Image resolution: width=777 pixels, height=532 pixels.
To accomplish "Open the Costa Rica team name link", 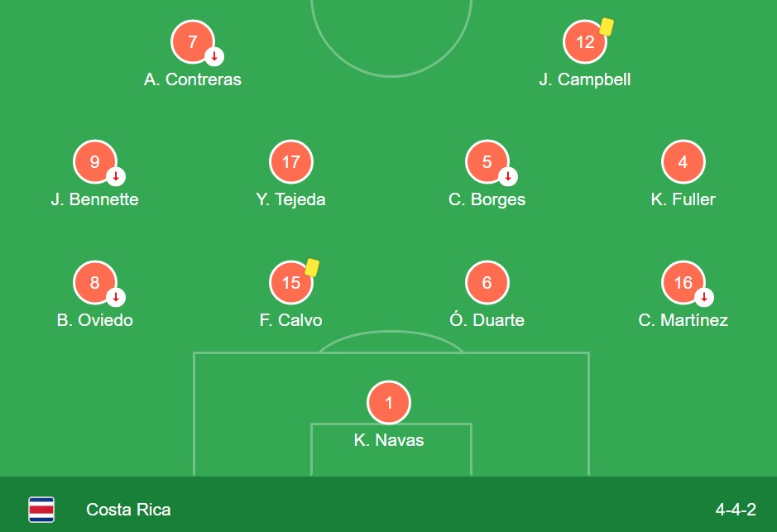I will (128, 509).
